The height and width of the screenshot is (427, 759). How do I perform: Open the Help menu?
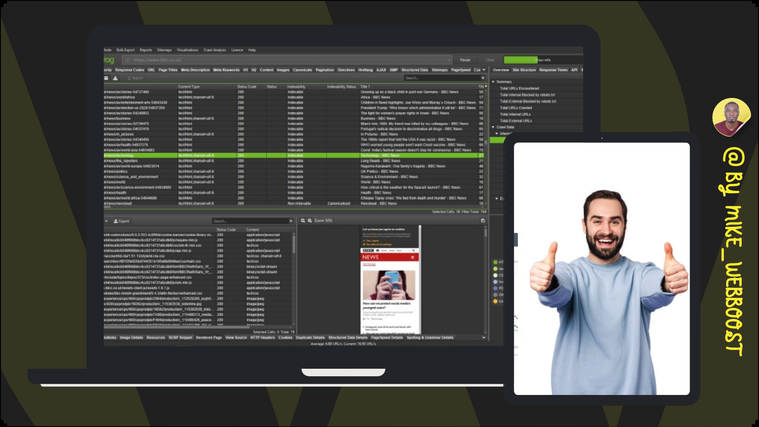pyautogui.click(x=252, y=50)
